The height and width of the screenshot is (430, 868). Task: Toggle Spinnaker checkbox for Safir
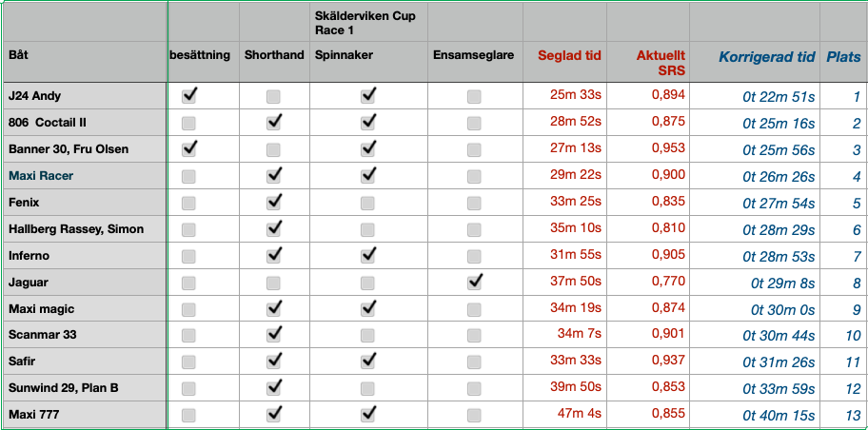point(368,362)
